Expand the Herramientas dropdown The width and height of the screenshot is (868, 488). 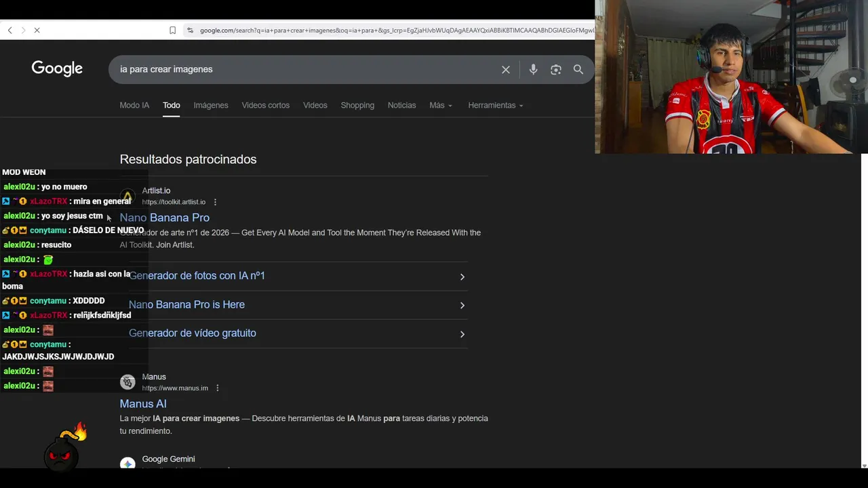[496, 105]
